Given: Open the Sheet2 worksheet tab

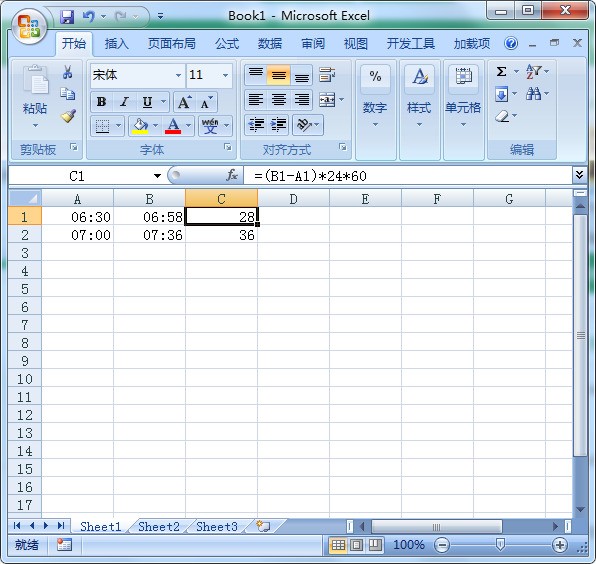Looking at the screenshot, I should point(159,527).
